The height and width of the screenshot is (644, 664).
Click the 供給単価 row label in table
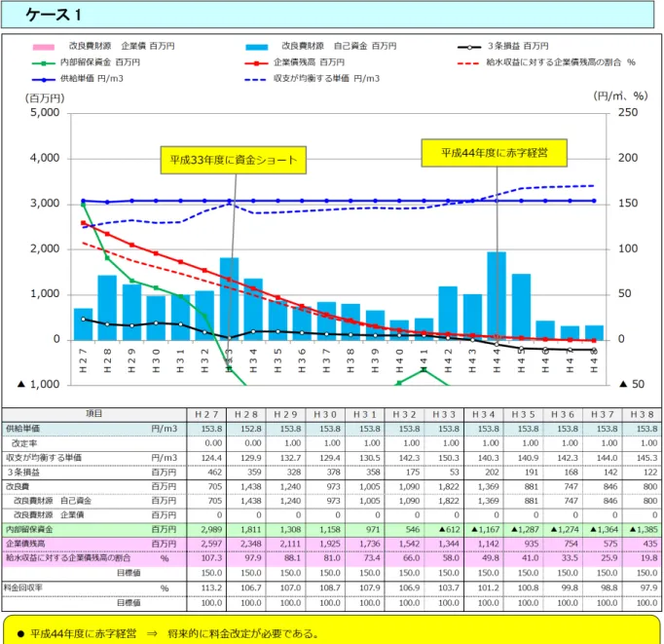point(22,429)
